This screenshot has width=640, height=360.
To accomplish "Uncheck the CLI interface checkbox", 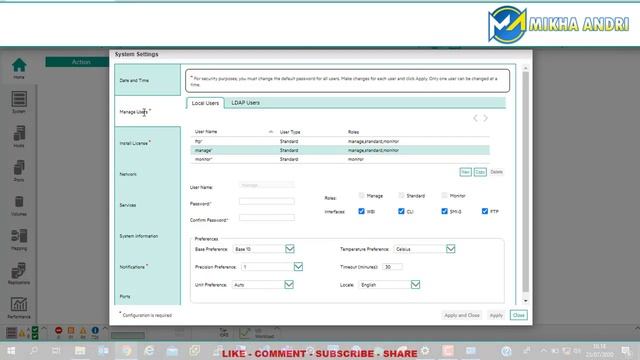I will click(401, 211).
